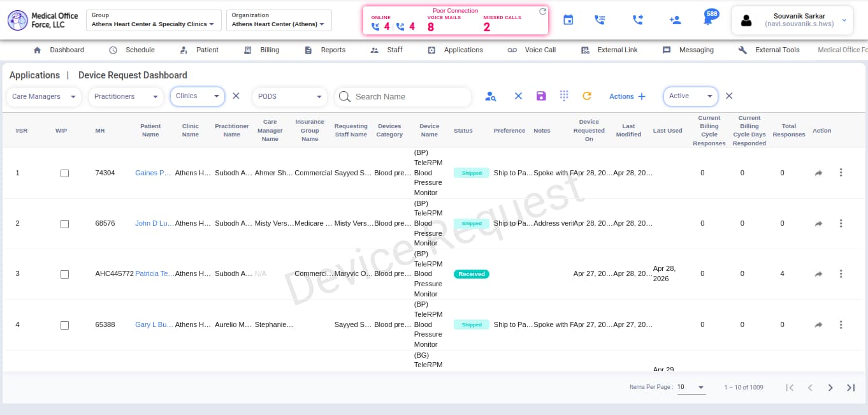
Task: Open the calendar icon in header
Action: pyautogui.click(x=568, y=20)
